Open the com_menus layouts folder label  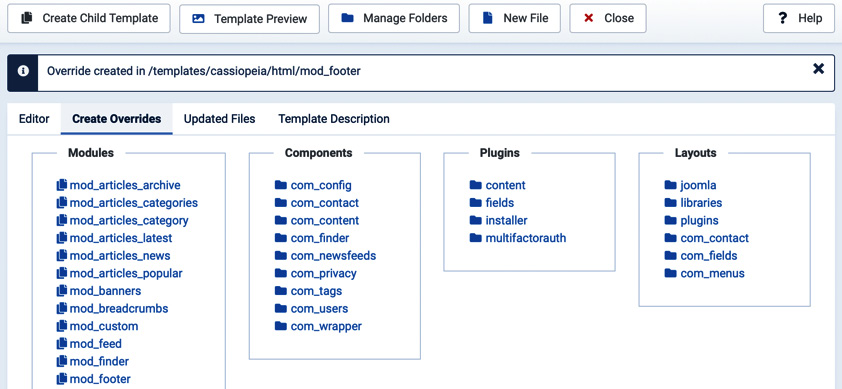(x=713, y=273)
